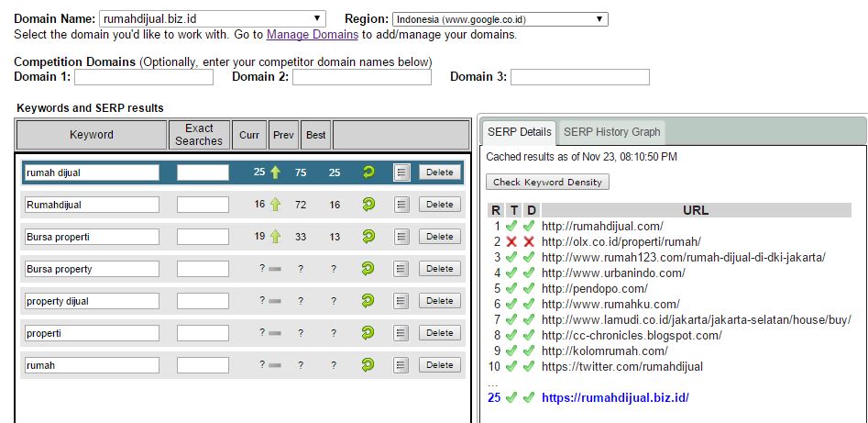The width and height of the screenshot is (868, 423).
Task: Refresh rank for 'rumah dijual' keyword
Action: pyautogui.click(x=368, y=173)
